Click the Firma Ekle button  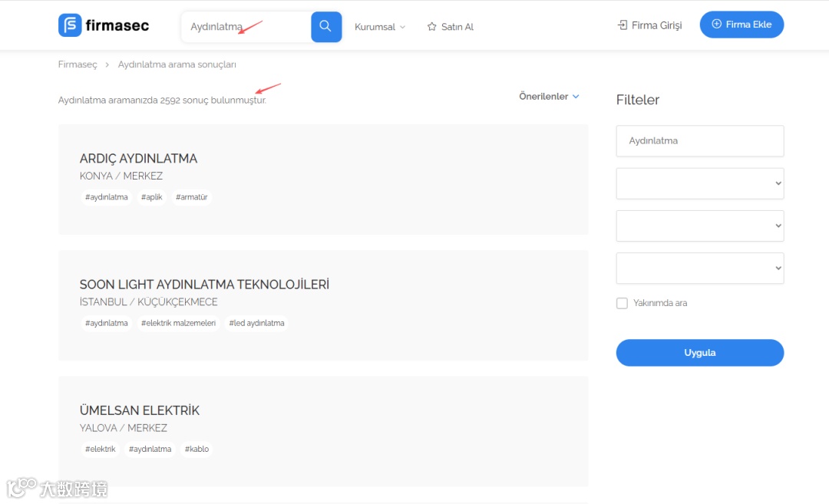tap(741, 25)
